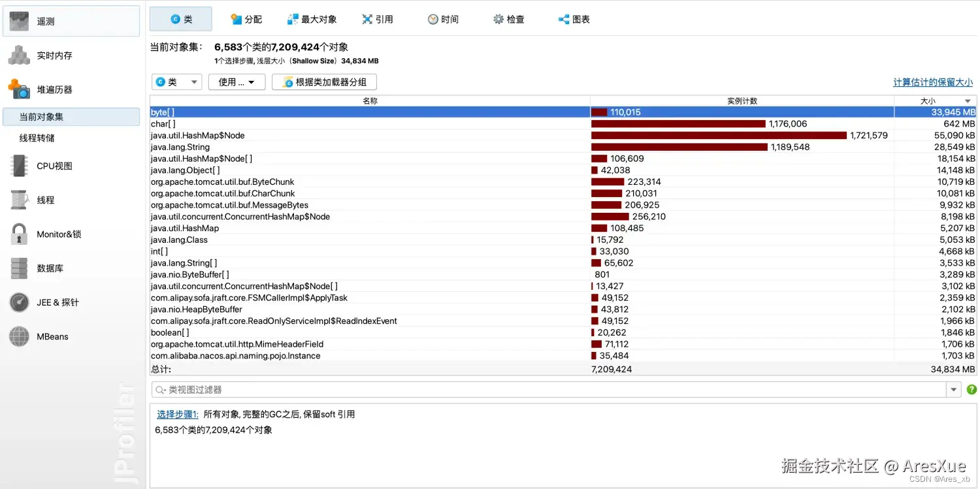The width and height of the screenshot is (980, 489).
Task: Select the char[] row in the table
Action: pos(327,123)
